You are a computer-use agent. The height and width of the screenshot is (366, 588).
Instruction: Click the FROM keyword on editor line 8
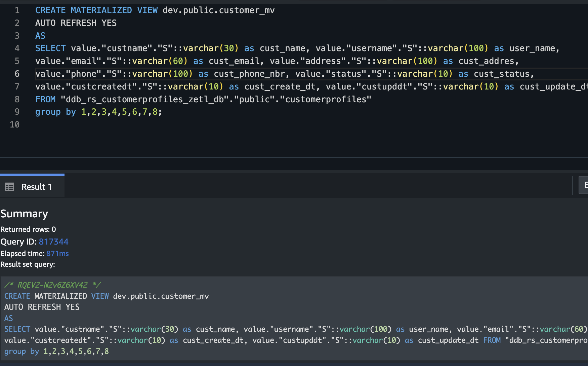click(45, 99)
